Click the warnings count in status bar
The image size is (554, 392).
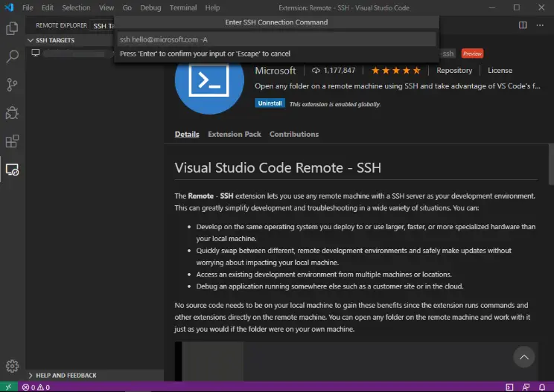pyautogui.click(x=43, y=388)
